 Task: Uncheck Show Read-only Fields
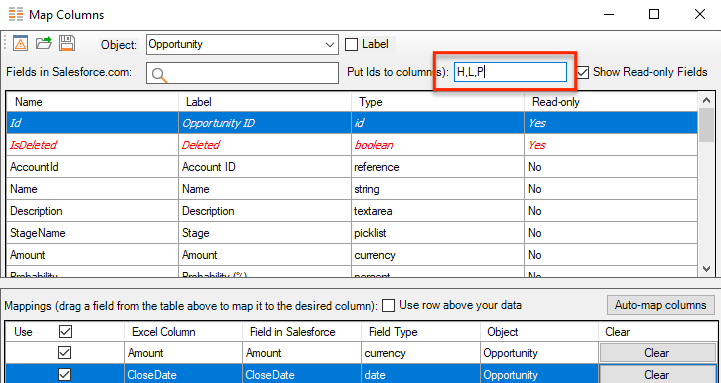[583, 73]
